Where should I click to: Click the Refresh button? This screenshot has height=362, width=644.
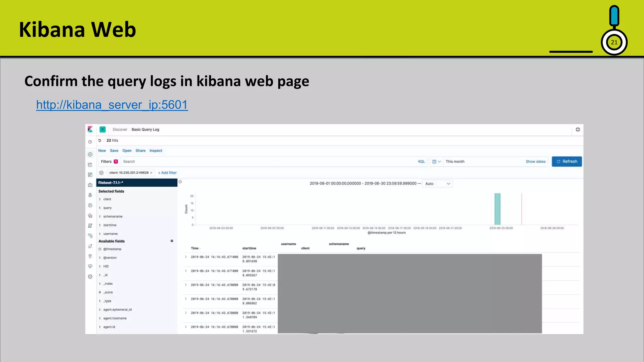click(x=567, y=162)
